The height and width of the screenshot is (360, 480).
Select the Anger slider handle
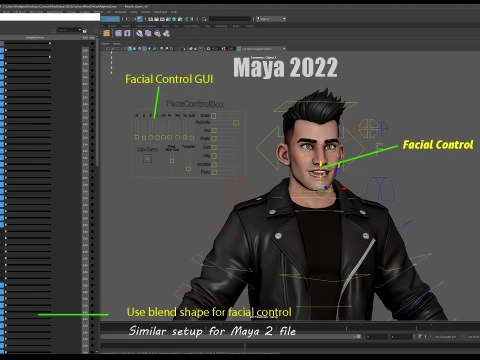pos(214,138)
